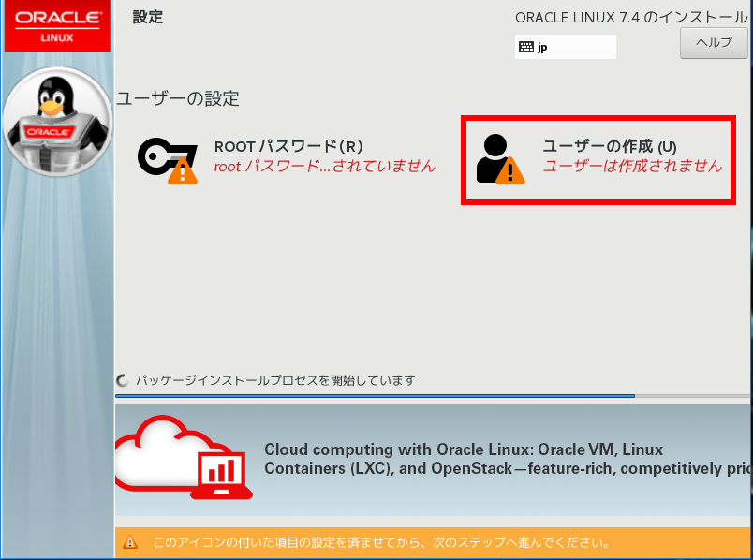Screen dimensions: 753x560
Task: Open the ユーザーの作成 person icon
Action: click(x=500, y=159)
